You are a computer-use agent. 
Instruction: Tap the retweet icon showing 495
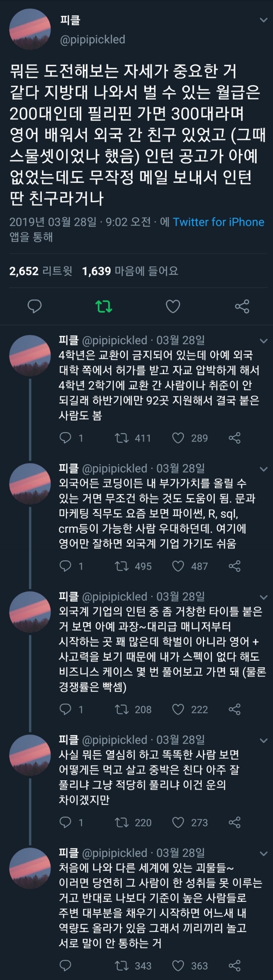tap(122, 566)
